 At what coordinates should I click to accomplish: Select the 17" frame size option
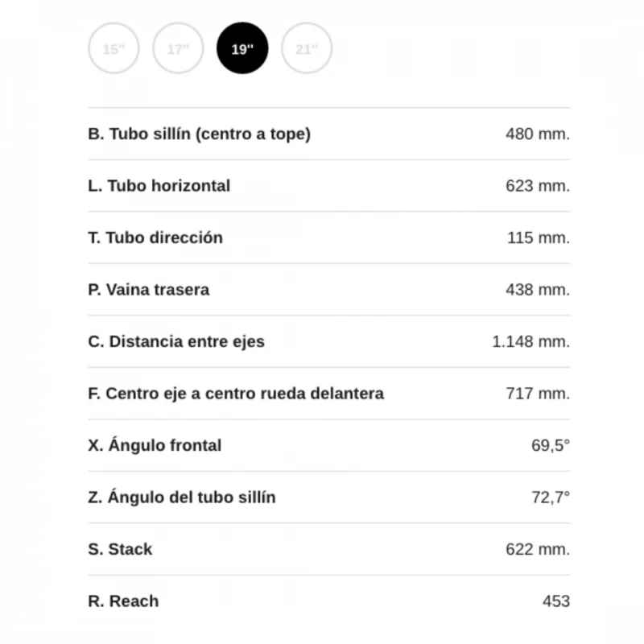pyautogui.click(x=178, y=49)
